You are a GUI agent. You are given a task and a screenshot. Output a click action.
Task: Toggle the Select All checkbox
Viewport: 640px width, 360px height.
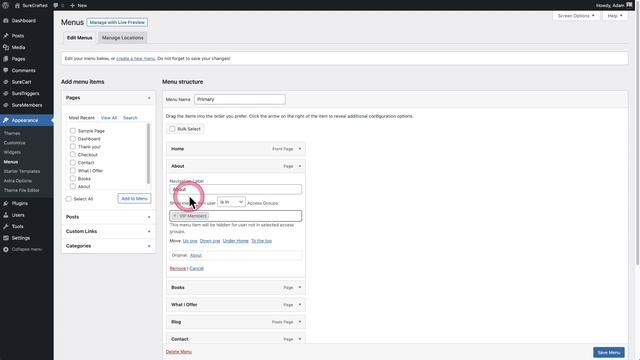coord(69,199)
